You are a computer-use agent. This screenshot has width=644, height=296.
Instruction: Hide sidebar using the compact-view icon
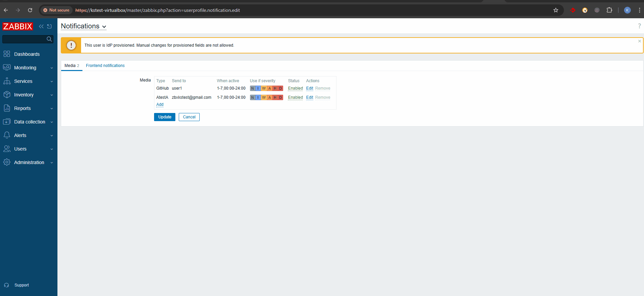[49, 26]
